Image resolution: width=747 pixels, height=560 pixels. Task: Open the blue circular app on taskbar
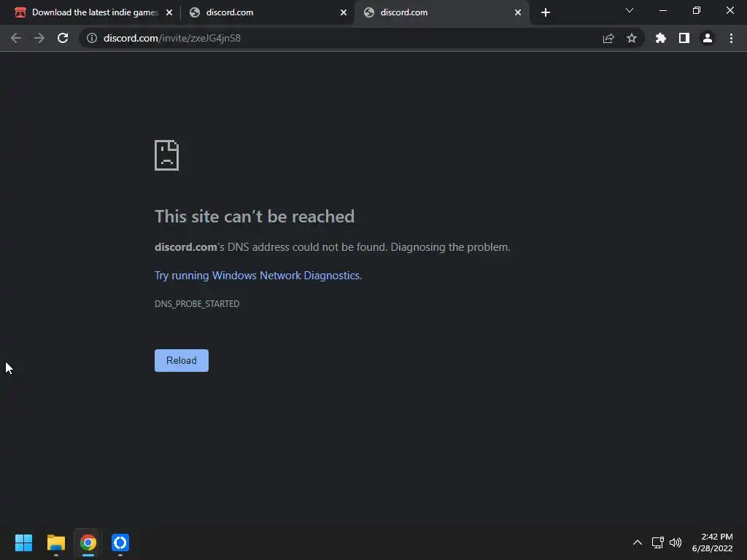coord(120,542)
